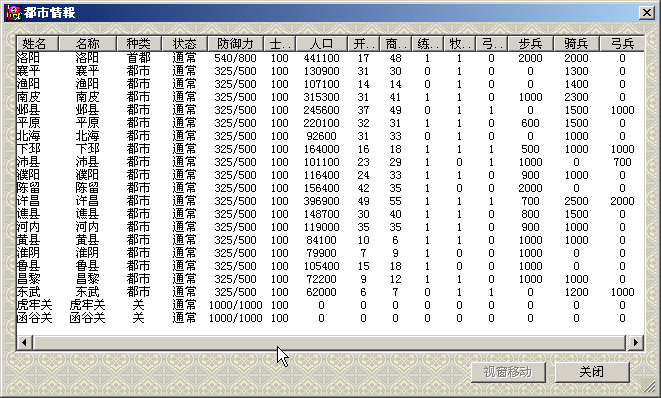Click the 状态 column header
The height and width of the screenshot is (398, 661).
[x=185, y=43]
